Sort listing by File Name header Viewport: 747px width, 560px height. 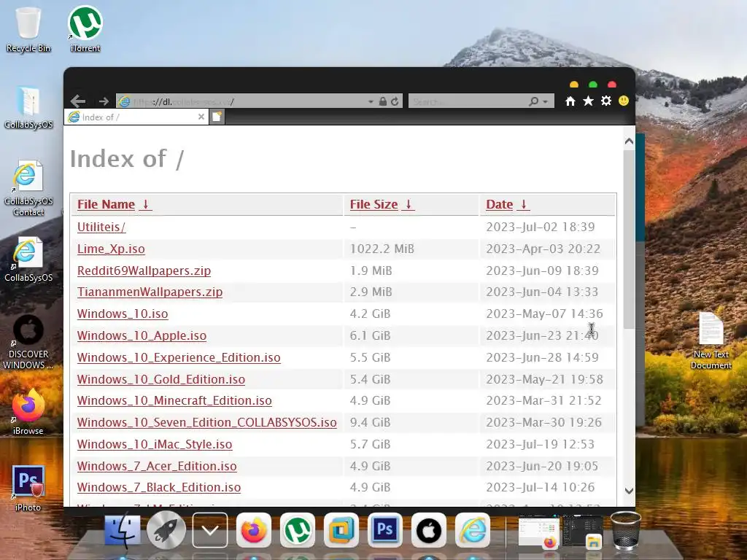click(115, 204)
